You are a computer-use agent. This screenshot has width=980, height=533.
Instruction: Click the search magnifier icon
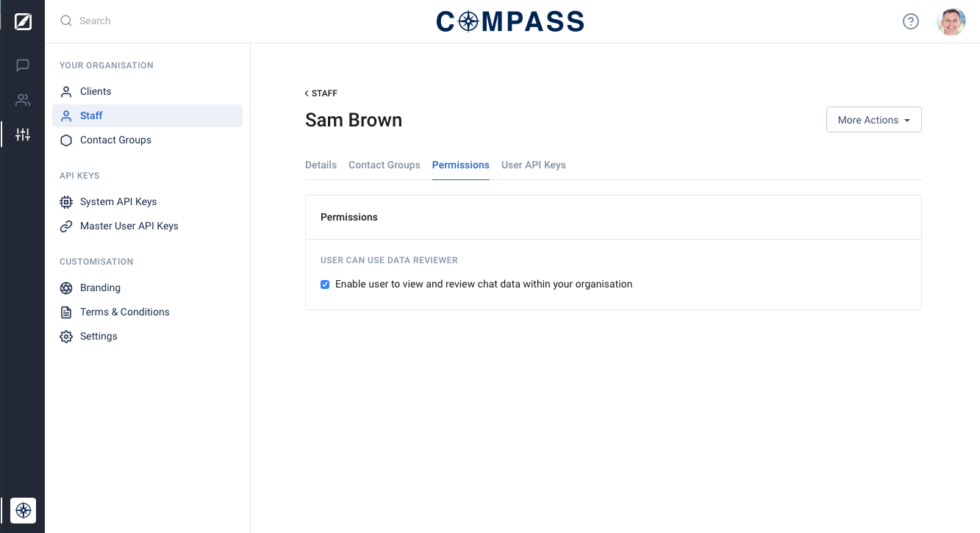coord(65,21)
